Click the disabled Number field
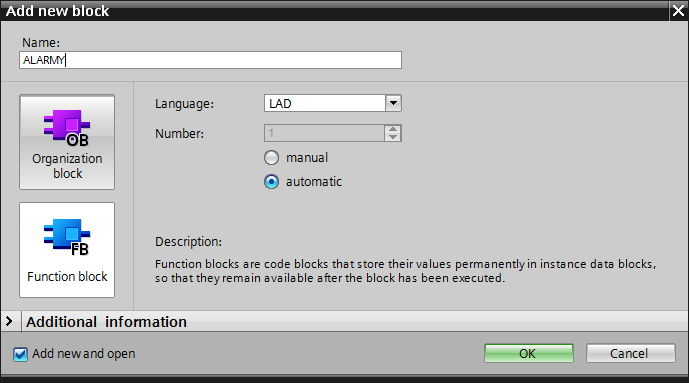 pyautogui.click(x=324, y=133)
